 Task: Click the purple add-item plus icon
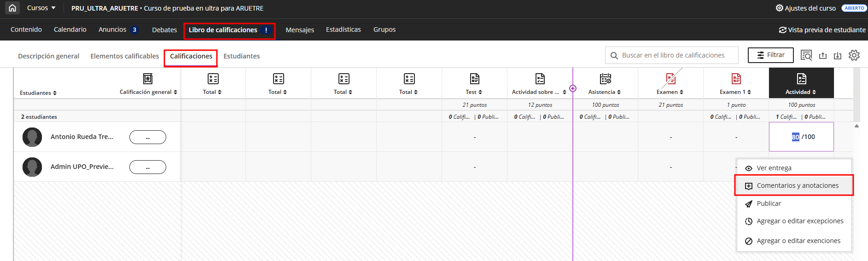573,88
